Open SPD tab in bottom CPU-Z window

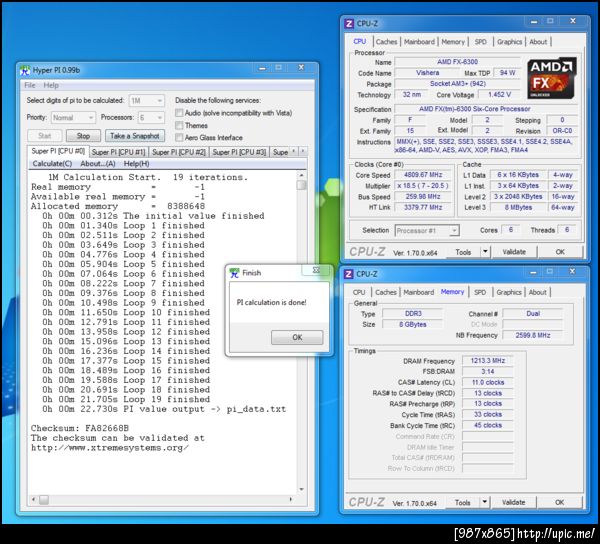(480, 292)
